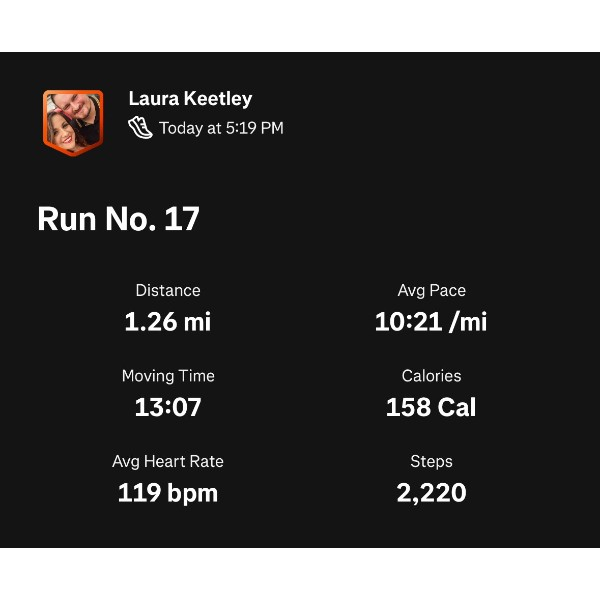
Task: Select the 13:07 moving time value
Action: 168,408
